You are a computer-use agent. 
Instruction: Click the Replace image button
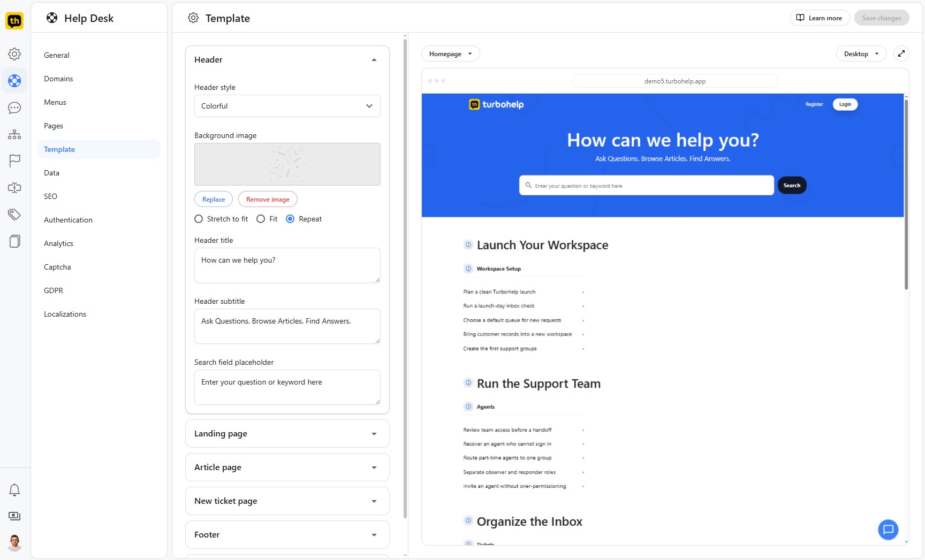214,199
